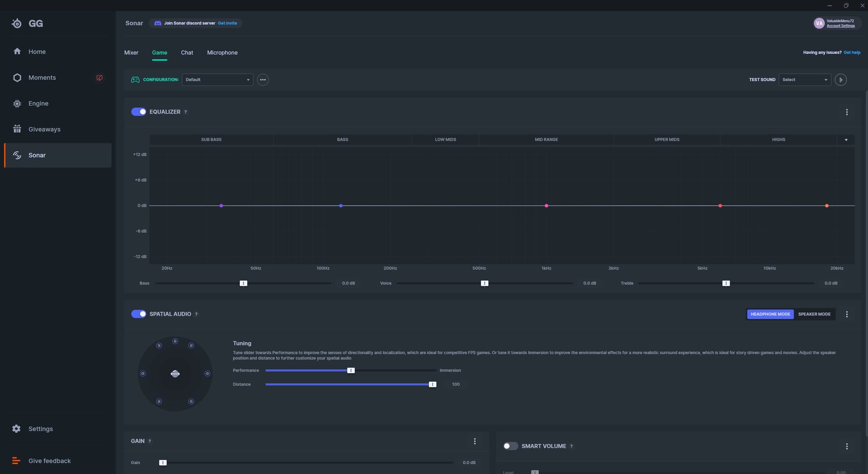The image size is (868, 474).
Task: Switch to the Game tab
Action: [159, 53]
